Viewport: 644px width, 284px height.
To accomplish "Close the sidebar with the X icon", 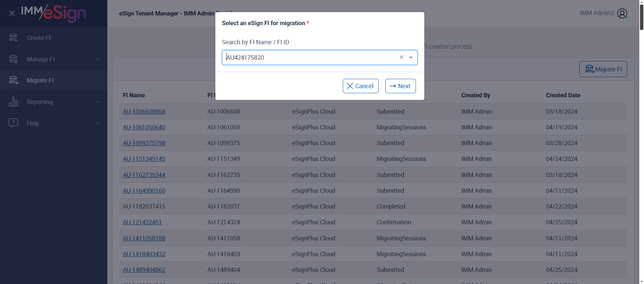I will point(12,13).
